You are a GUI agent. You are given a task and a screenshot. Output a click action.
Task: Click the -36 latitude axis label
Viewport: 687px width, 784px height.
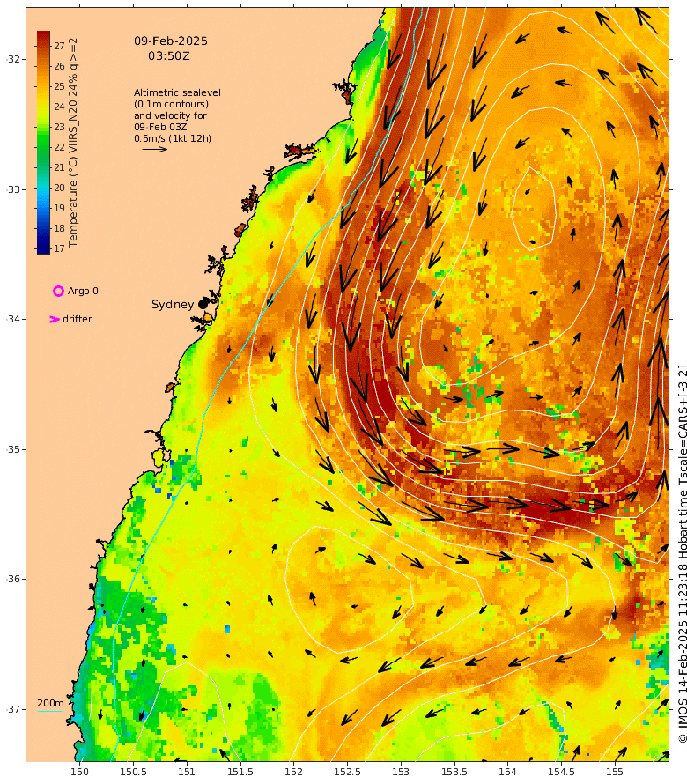click(x=14, y=579)
